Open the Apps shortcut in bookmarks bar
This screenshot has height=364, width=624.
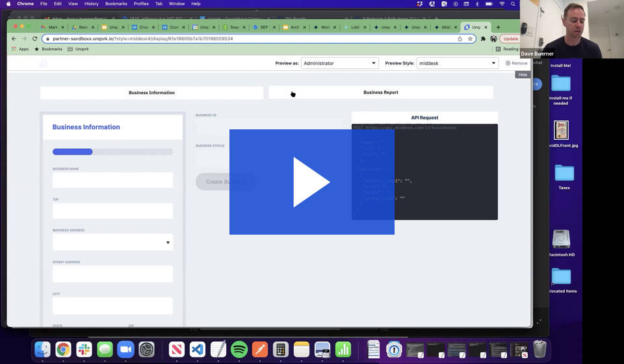click(20, 49)
